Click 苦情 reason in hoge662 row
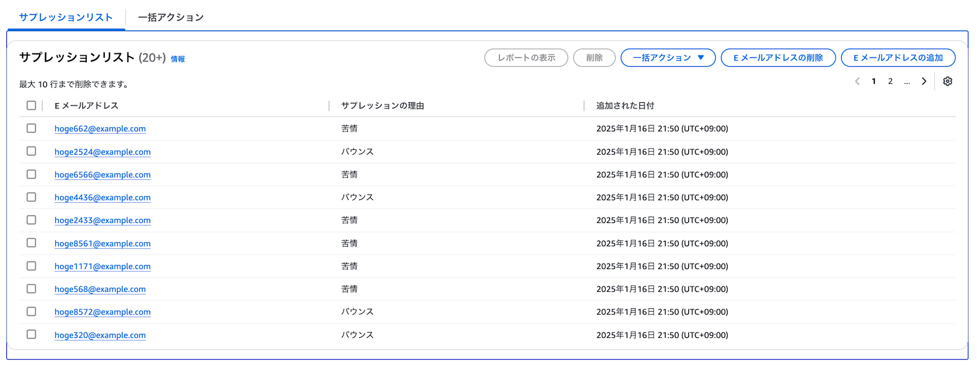This screenshot has width=980, height=367. tap(349, 128)
